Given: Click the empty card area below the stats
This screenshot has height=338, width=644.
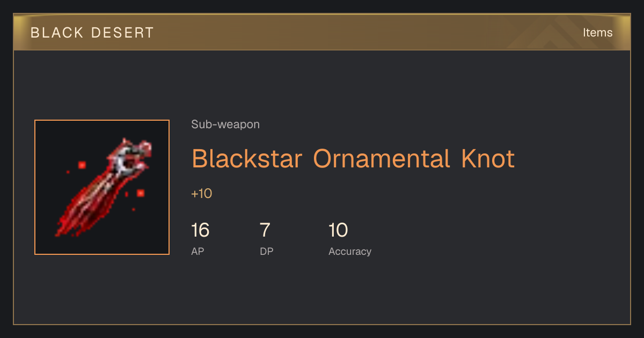Looking at the screenshot, I should click(322, 292).
